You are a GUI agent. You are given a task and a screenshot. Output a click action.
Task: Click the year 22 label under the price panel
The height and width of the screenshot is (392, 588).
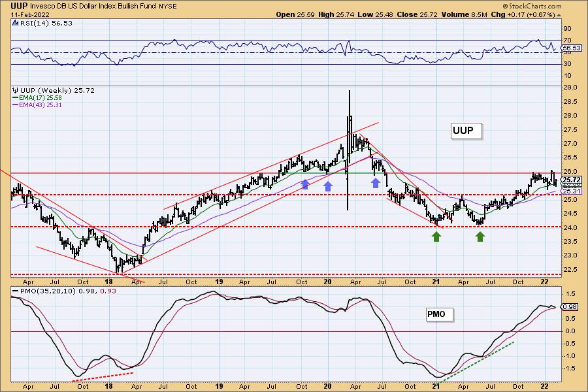tap(544, 282)
